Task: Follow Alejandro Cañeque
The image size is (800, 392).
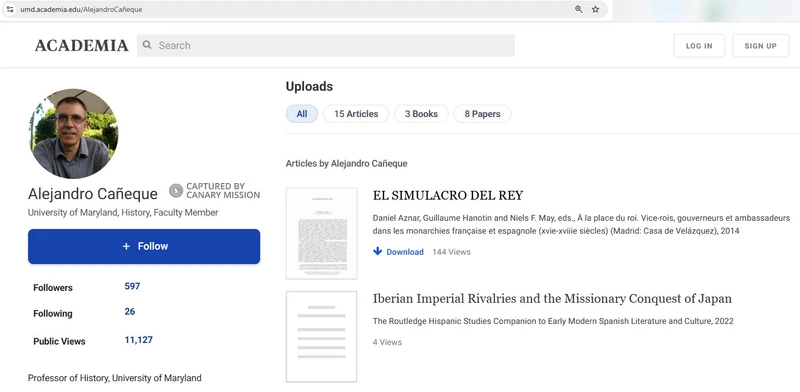Action: pos(144,247)
